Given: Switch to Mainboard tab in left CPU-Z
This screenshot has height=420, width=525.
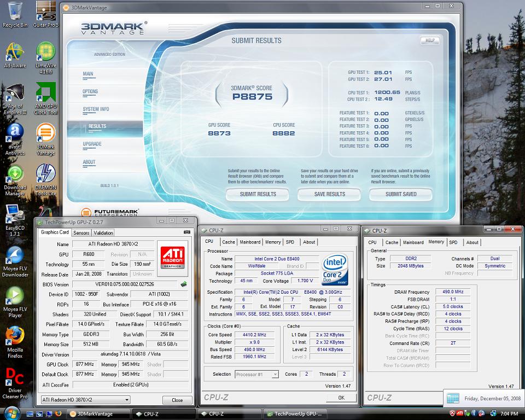Looking at the screenshot, I should [x=250, y=242].
